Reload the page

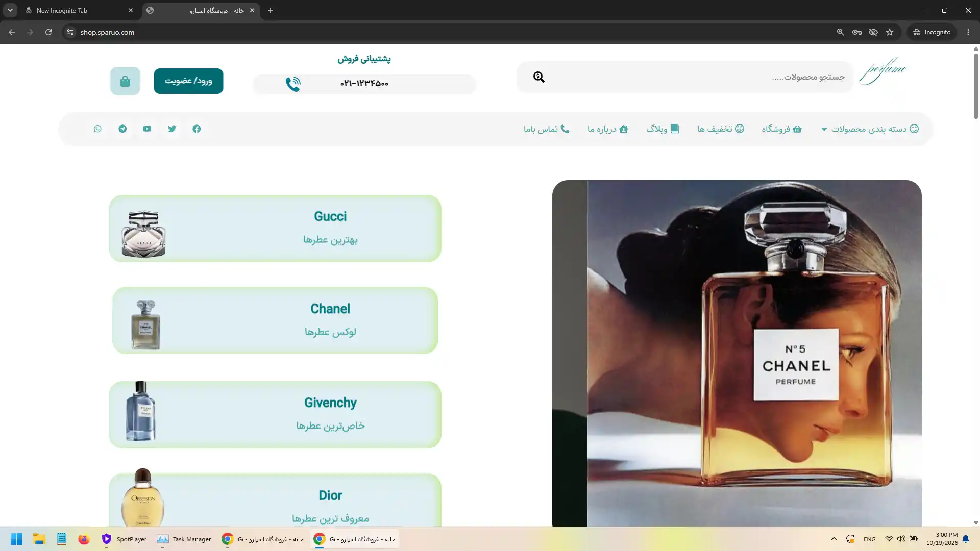[x=48, y=32]
